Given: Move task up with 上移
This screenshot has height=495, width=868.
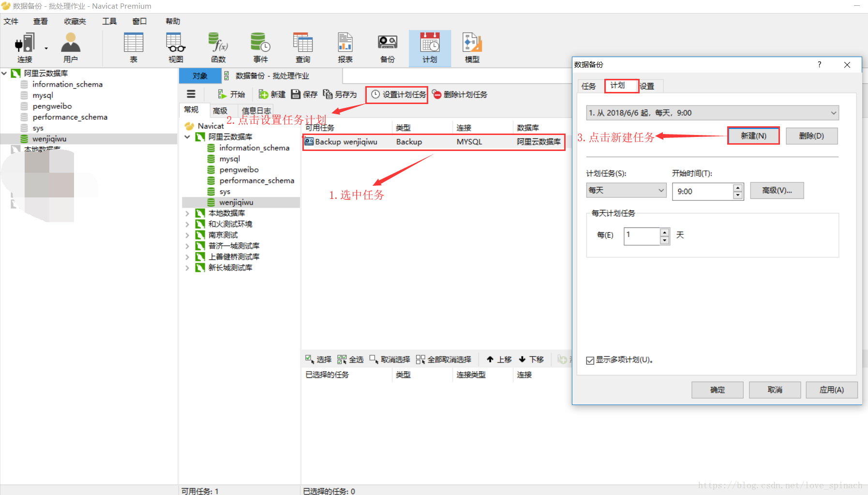Looking at the screenshot, I should (x=499, y=360).
